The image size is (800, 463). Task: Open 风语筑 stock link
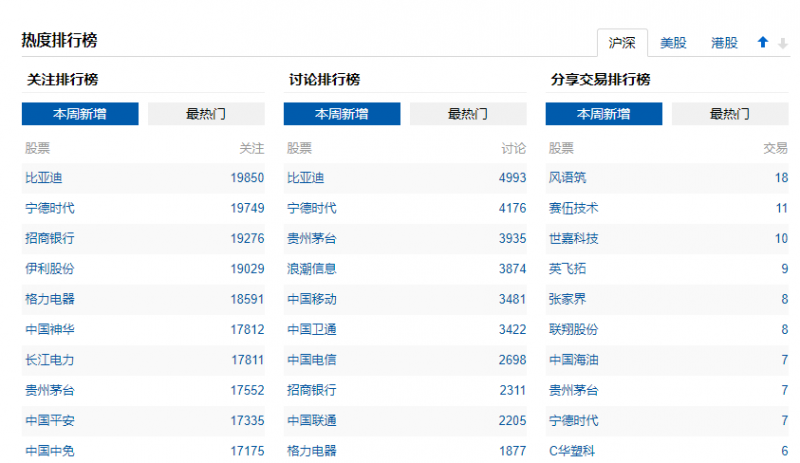567,178
